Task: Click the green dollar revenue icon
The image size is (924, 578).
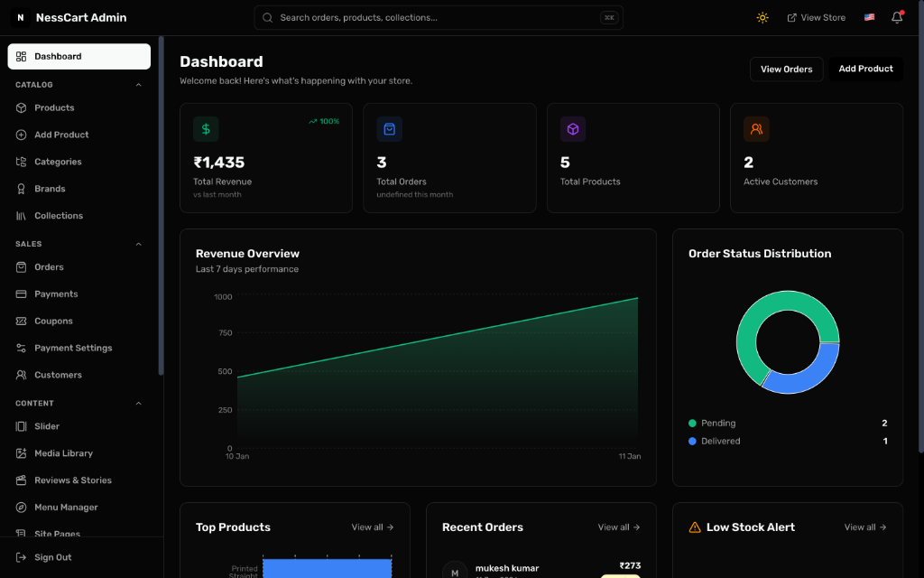Action: click(206, 129)
